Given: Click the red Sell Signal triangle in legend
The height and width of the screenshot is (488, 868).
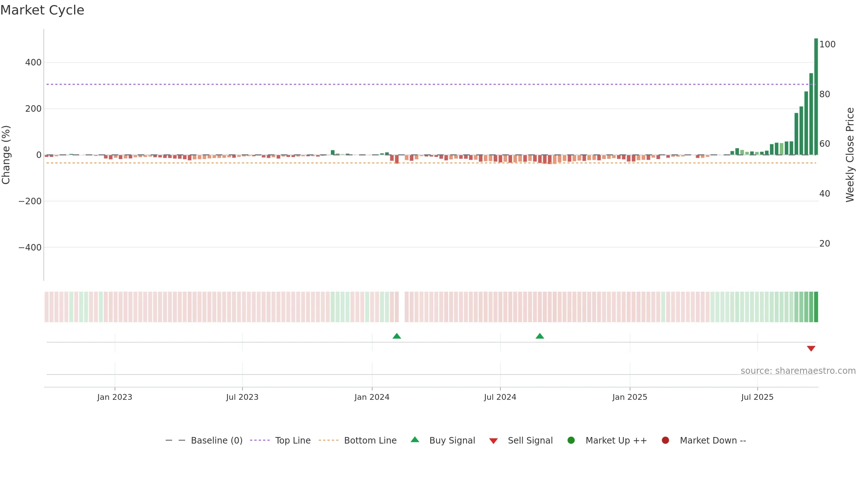Looking at the screenshot, I should tap(493, 441).
